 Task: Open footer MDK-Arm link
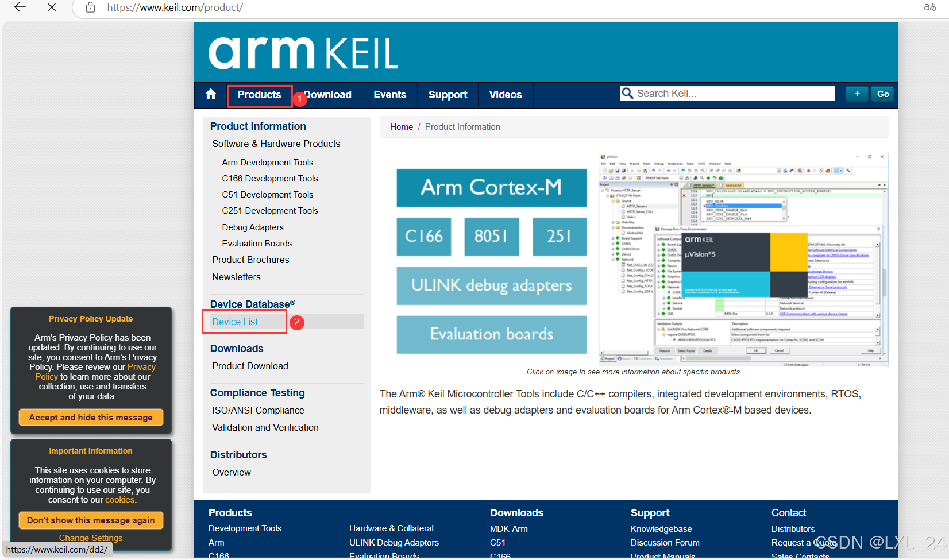coord(509,529)
